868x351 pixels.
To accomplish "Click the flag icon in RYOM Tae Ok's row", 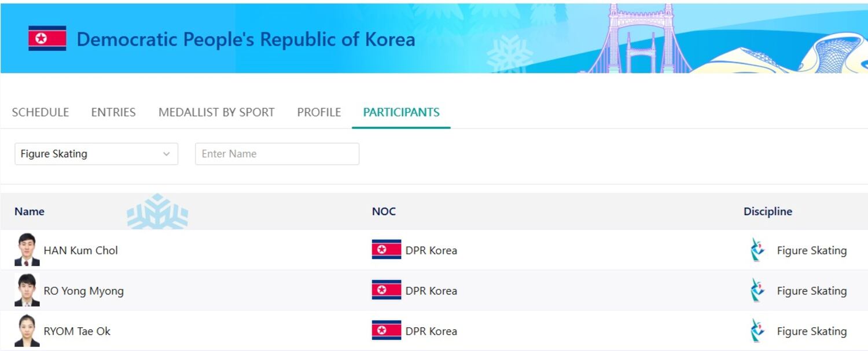I will (x=386, y=331).
